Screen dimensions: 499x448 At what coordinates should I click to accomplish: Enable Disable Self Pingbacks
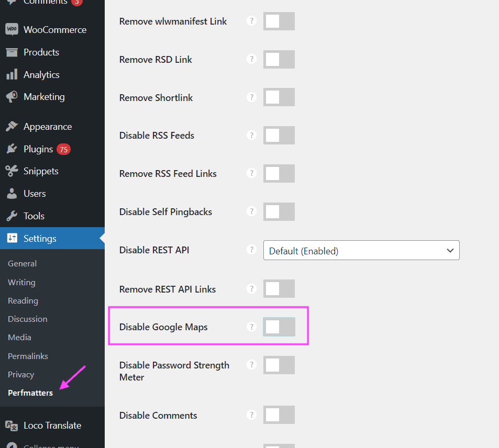pyautogui.click(x=279, y=211)
